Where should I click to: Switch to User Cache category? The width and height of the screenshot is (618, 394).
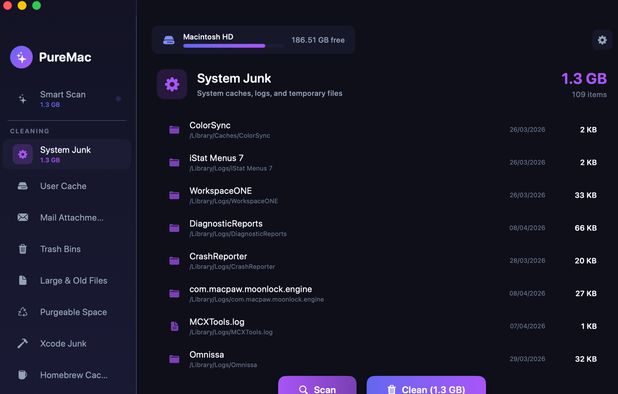point(67,186)
